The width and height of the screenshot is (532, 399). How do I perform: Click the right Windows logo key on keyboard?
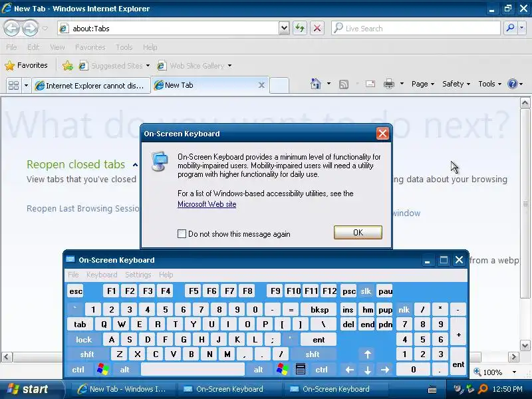282,369
